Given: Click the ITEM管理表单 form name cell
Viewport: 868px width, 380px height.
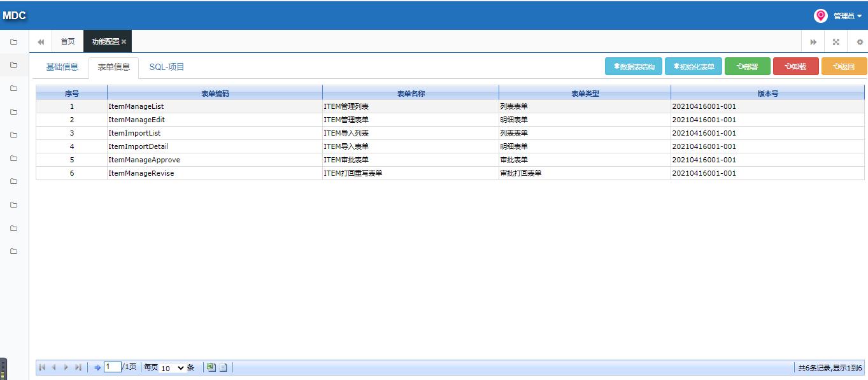Looking at the screenshot, I should tap(411, 120).
